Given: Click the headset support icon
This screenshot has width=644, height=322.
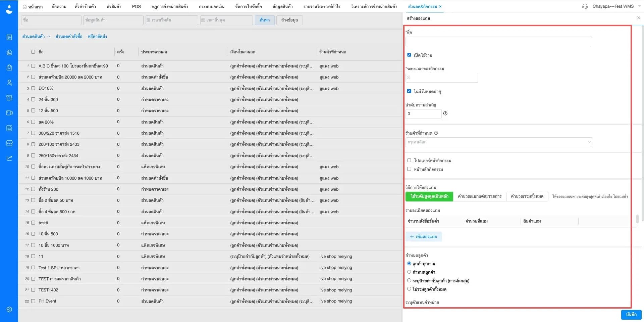Looking at the screenshot, I should click(585, 6).
